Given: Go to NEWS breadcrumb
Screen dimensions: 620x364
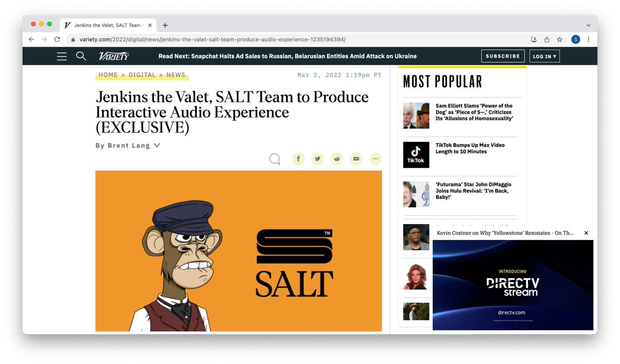Looking at the screenshot, I should pyautogui.click(x=176, y=75).
